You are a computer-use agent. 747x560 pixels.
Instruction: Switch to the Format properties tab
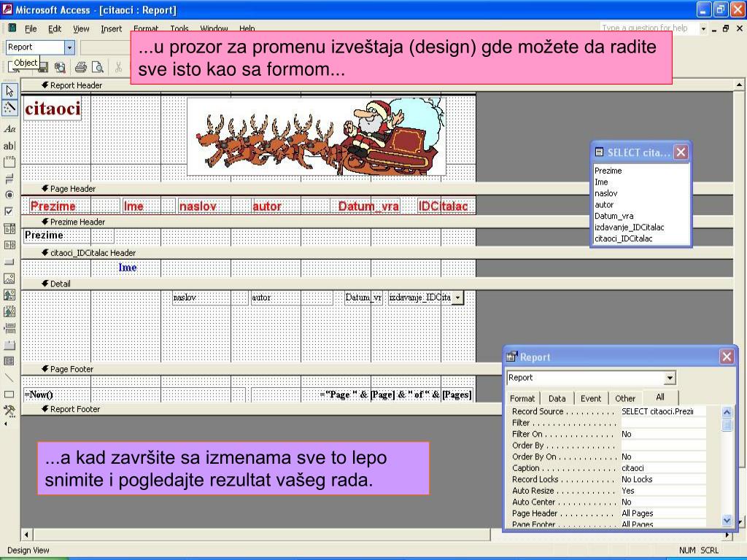click(x=522, y=398)
